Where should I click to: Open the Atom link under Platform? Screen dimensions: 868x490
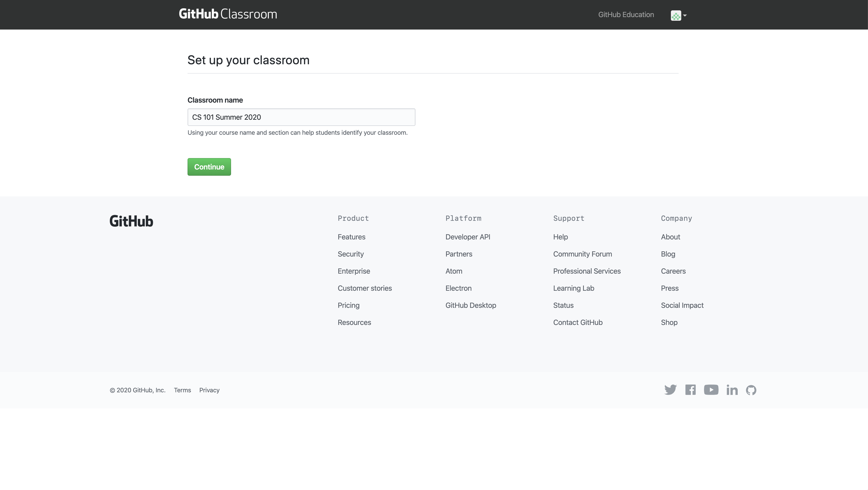click(x=454, y=271)
